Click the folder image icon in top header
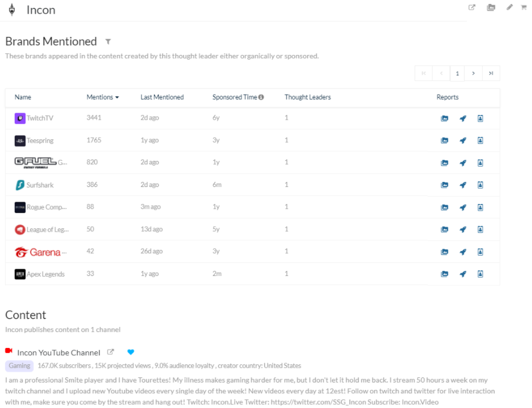Screen dimensions: 532x408 491,7
